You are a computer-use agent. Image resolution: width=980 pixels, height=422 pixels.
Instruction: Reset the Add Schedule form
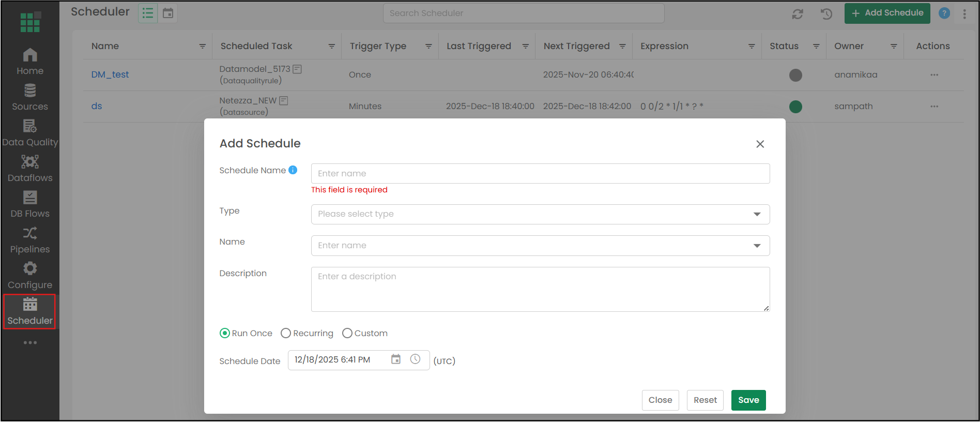tap(705, 400)
